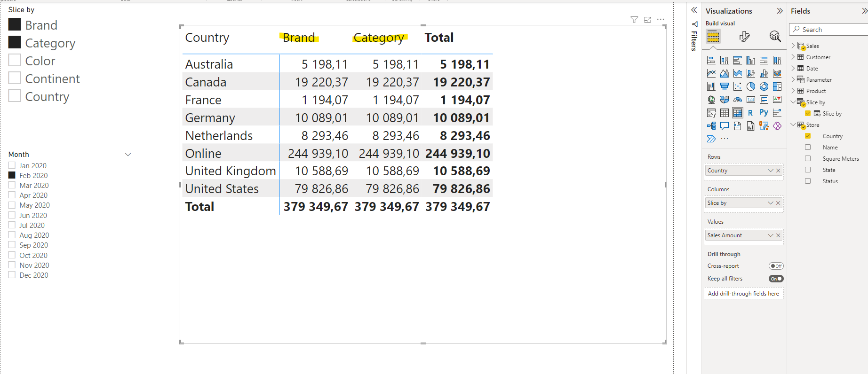Remove Country from Rows well
This screenshot has width=868, height=374.
(x=778, y=171)
